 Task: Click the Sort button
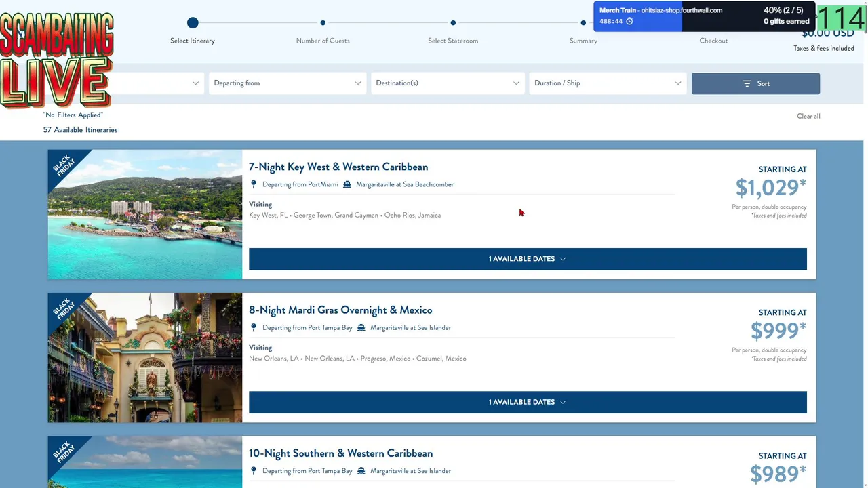point(755,83)
